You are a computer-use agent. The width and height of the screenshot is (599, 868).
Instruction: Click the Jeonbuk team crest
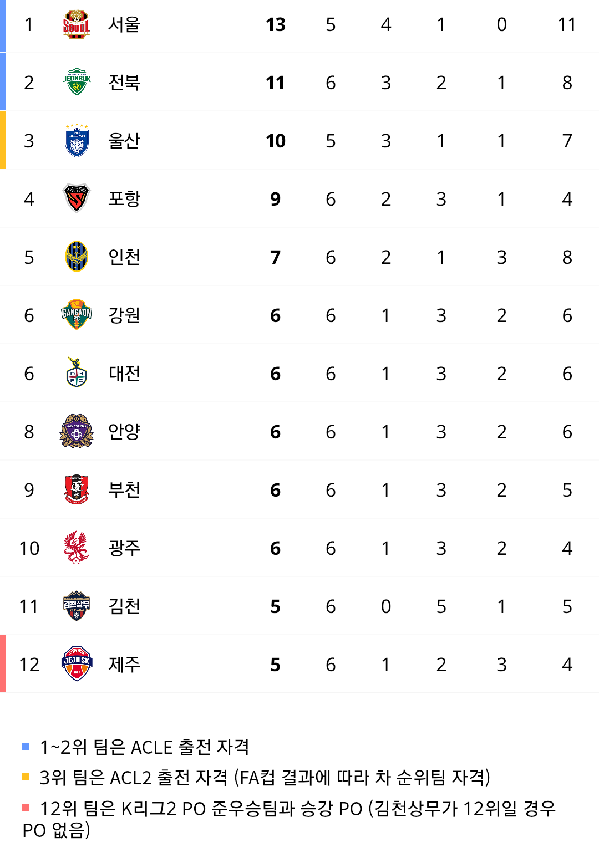tap(77, 82)
